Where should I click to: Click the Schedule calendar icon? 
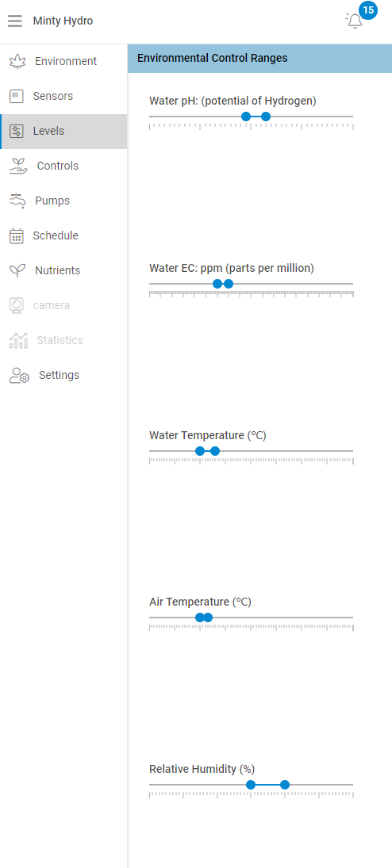point(17,235)
